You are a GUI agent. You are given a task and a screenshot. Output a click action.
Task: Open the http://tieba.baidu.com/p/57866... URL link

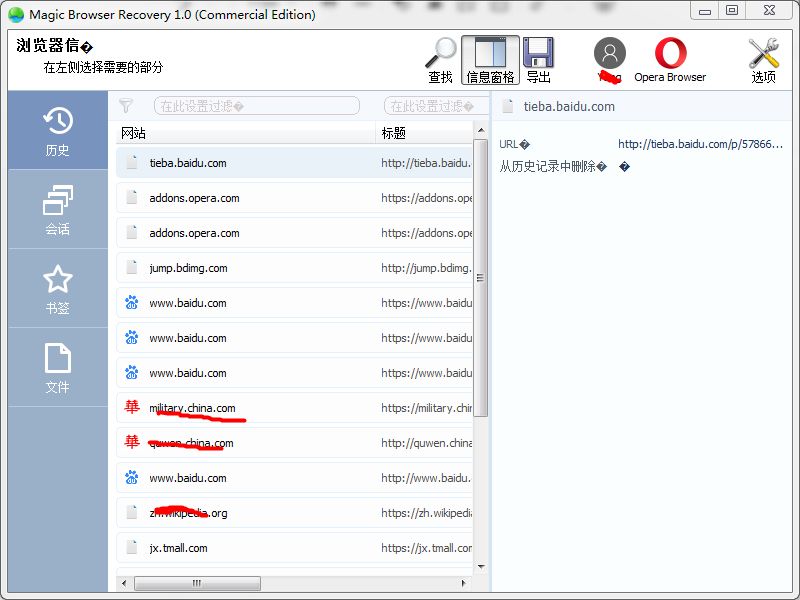pos(700,144)
